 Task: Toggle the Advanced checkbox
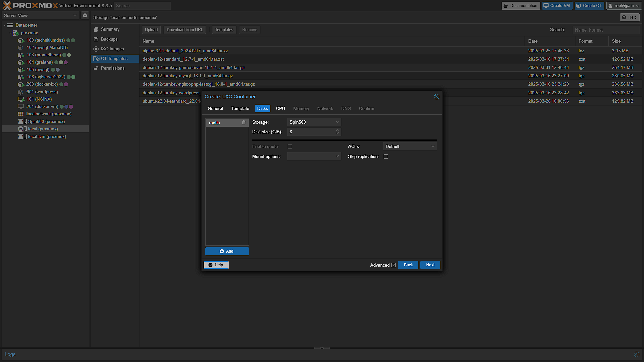(x=393, y=265)
